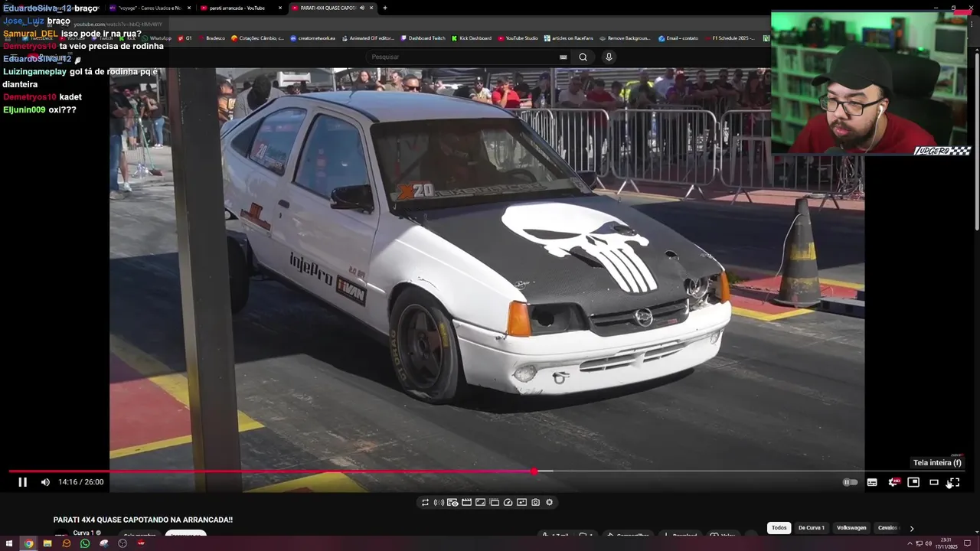
Task: Mute the video with the speaker icon
Action: (45, 482)
